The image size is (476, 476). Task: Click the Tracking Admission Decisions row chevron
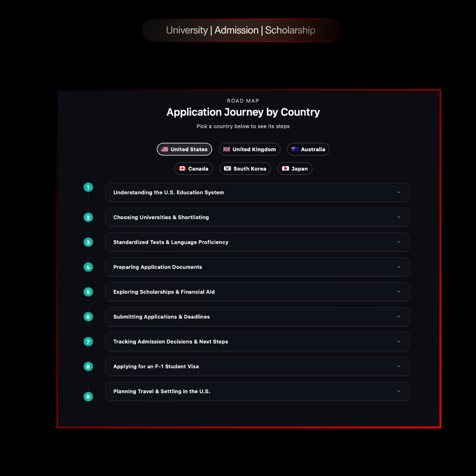[x=398, y=342]
